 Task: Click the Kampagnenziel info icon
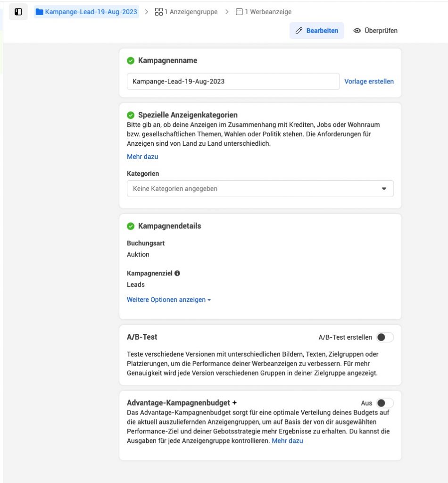(x=177, y=273)
